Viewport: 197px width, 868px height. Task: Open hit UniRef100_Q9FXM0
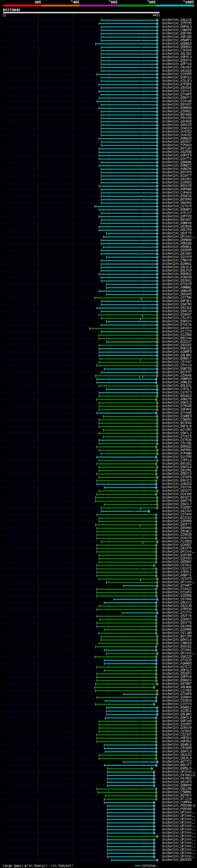[x=177, y=33]
